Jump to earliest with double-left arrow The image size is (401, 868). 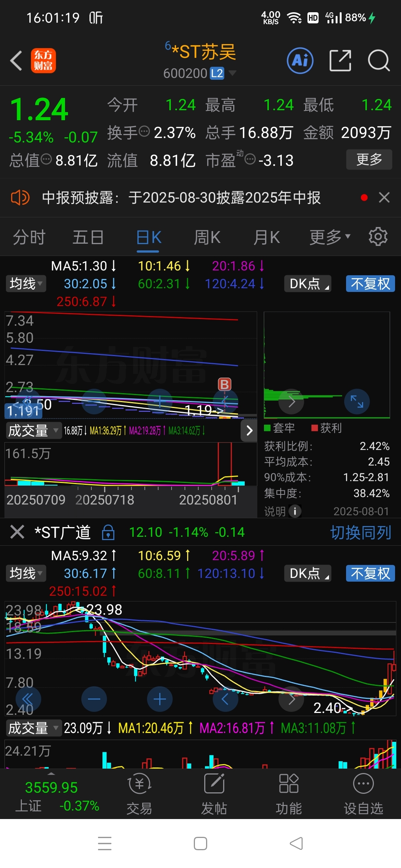point(28,699)
